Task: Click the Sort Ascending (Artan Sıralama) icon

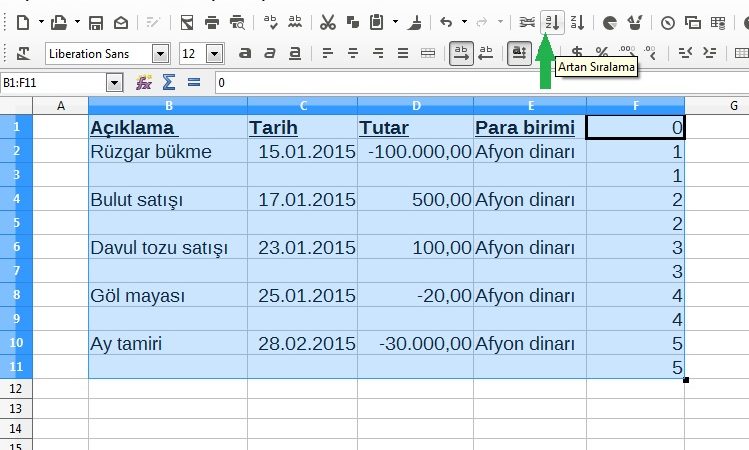Action: (x=552, y=22)
